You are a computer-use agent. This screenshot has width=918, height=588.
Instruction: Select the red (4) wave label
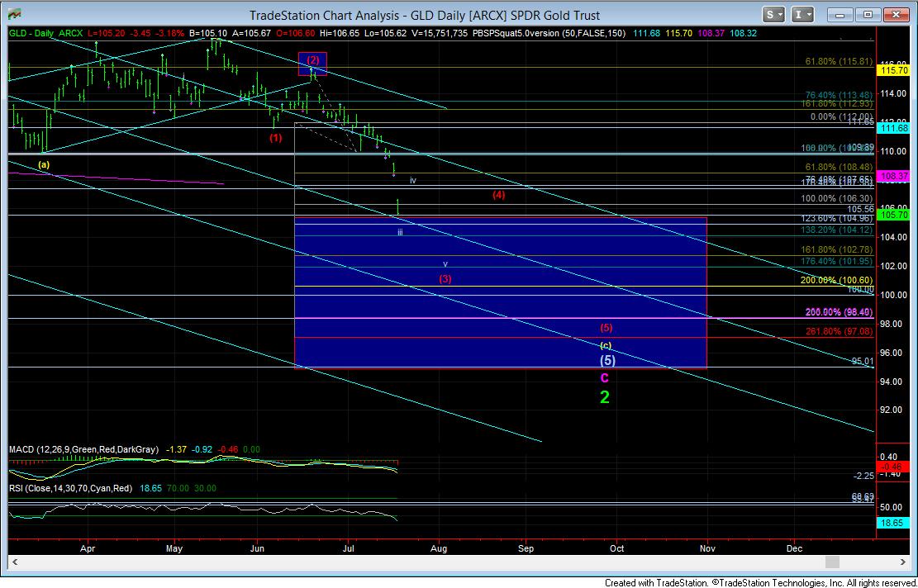point(498,196)
